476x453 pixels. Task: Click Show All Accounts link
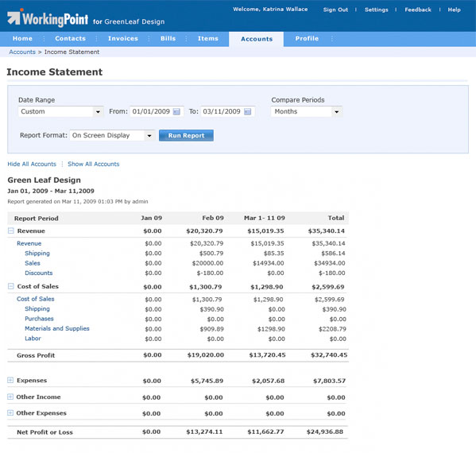point(94,164)
